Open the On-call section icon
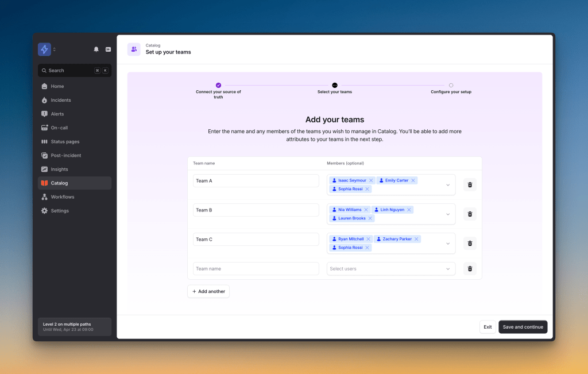 coord(44,128)
